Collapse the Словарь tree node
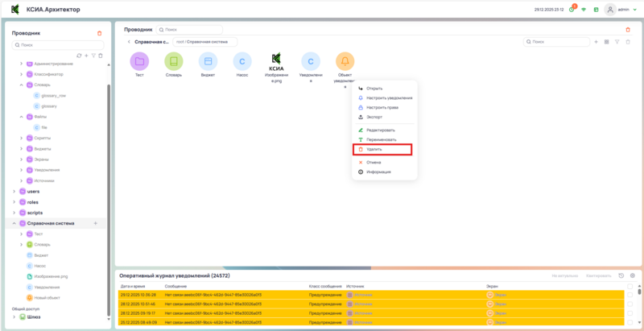 [x=21, y=85]
